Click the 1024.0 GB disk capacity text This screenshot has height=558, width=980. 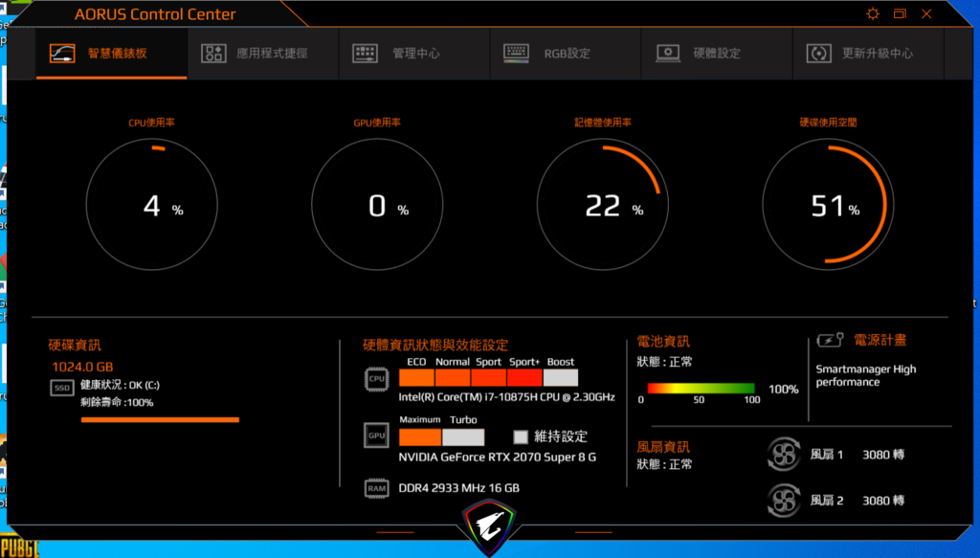click(x=82, y=367)
